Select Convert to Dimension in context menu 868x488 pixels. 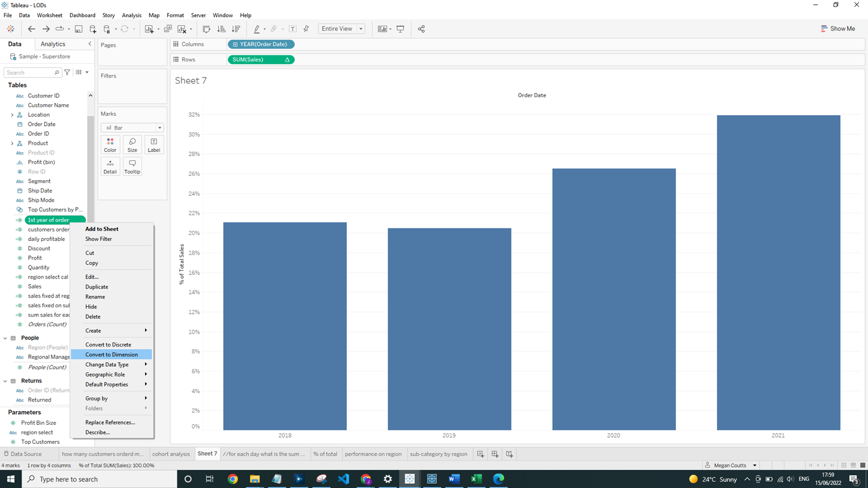point(112,354)
